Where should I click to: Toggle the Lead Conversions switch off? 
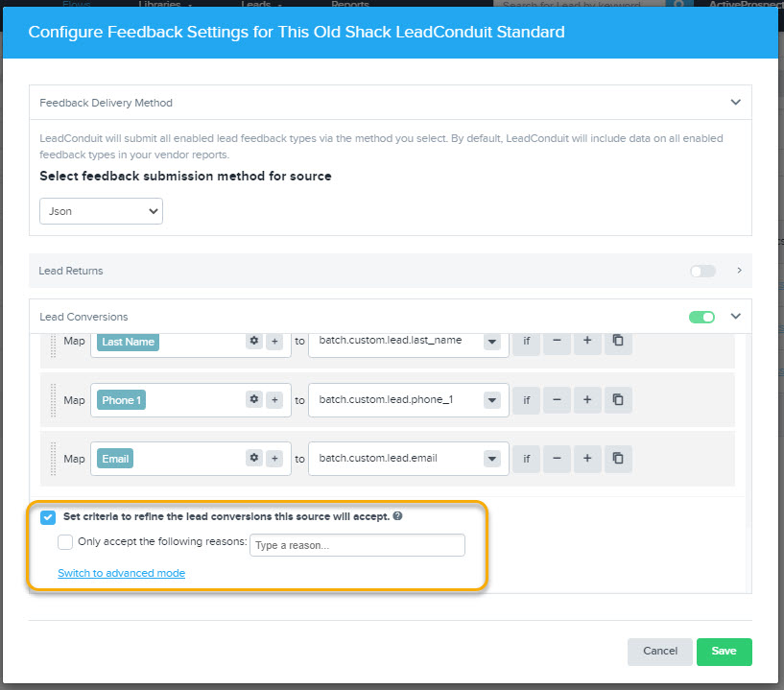point(702,317)
